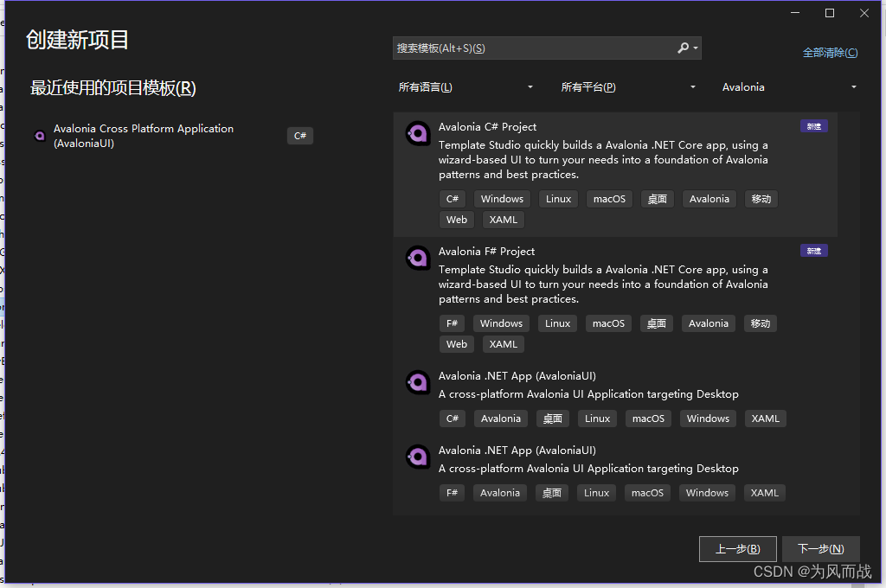This screenshot has width=886, height=588.
Task: Click the 新建 badge on Avalonia F# Project
Action: [813, 250]
